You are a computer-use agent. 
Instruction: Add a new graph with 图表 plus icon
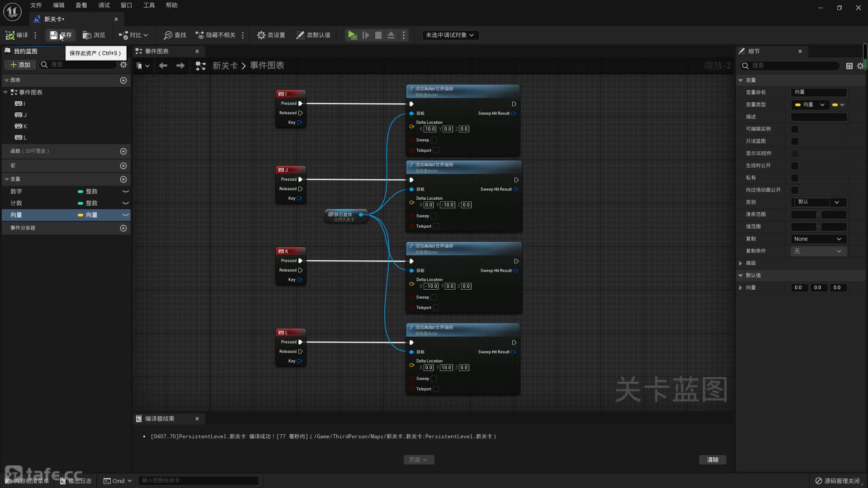(123, 80)
